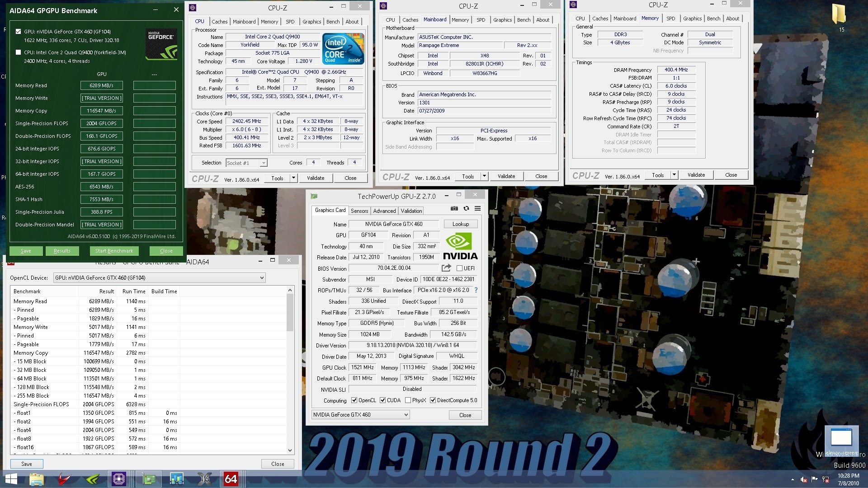The image size is (868, 488).
Task: Launch the red AMD-style taskbar icon
Action: click(x=64, y=479)
